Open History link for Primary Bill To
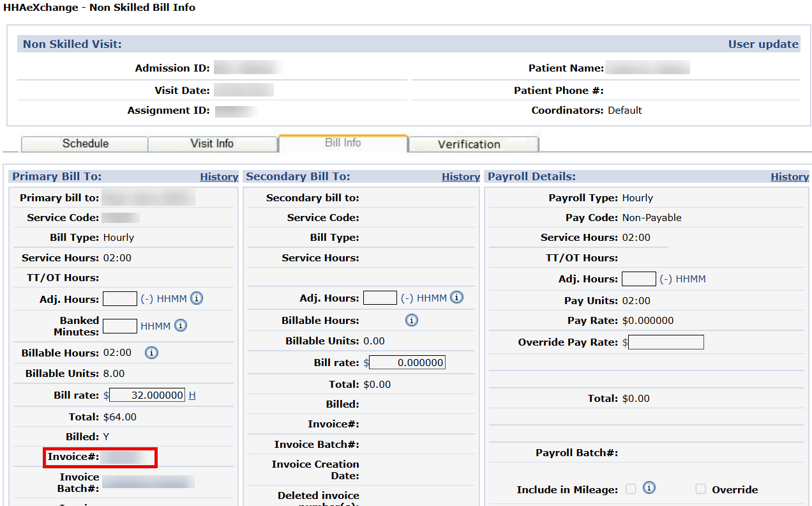Image resolution: width=812 pixels, height=506 pixels. point(219,177)
